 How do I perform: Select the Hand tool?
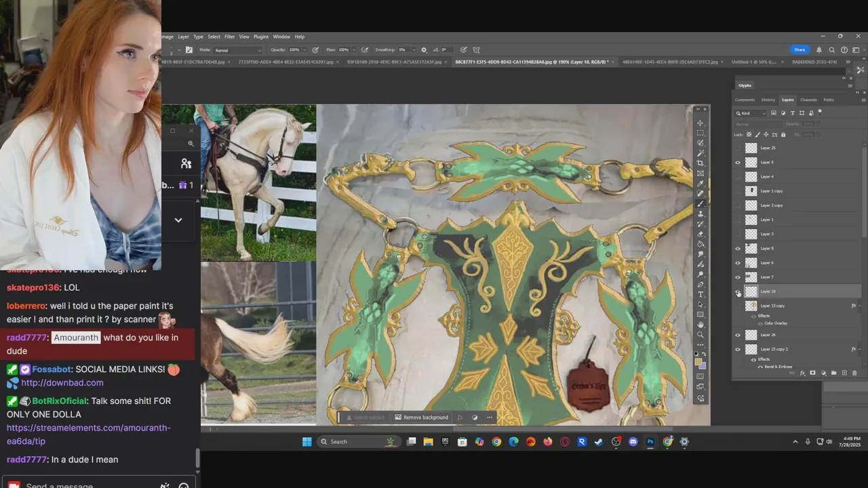click(701, 324)
